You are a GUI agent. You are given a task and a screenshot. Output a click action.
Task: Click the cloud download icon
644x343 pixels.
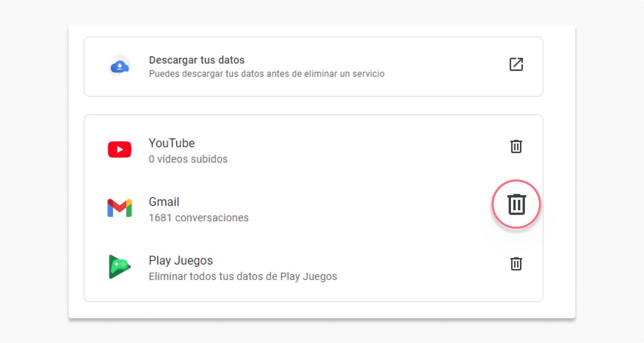tap(119, 66)
